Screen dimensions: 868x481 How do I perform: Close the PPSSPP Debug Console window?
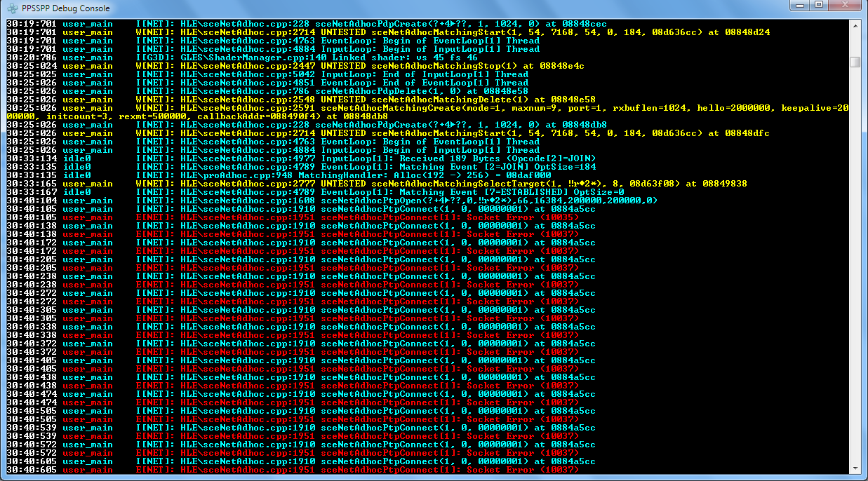click(x=845, y=6)
